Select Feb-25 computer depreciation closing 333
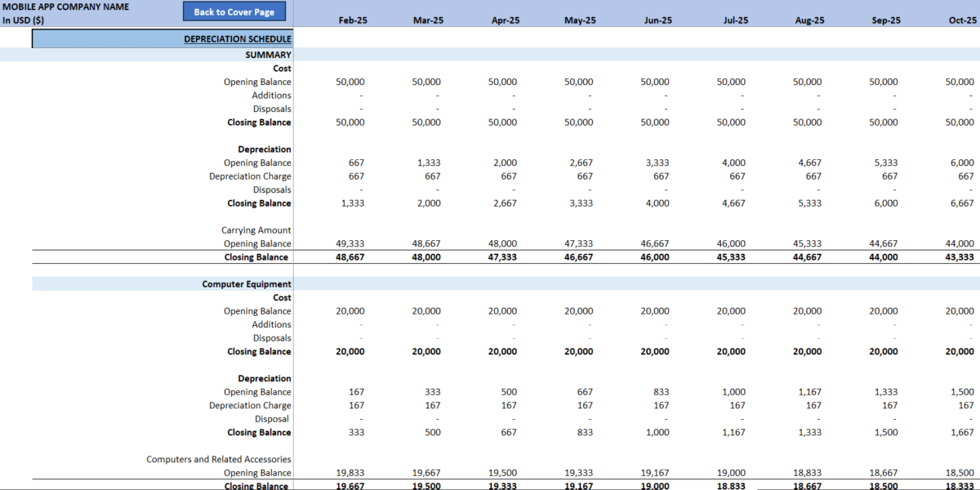Image resolution: width=980 pixels, height=490 pixels. tap(357, 433)
